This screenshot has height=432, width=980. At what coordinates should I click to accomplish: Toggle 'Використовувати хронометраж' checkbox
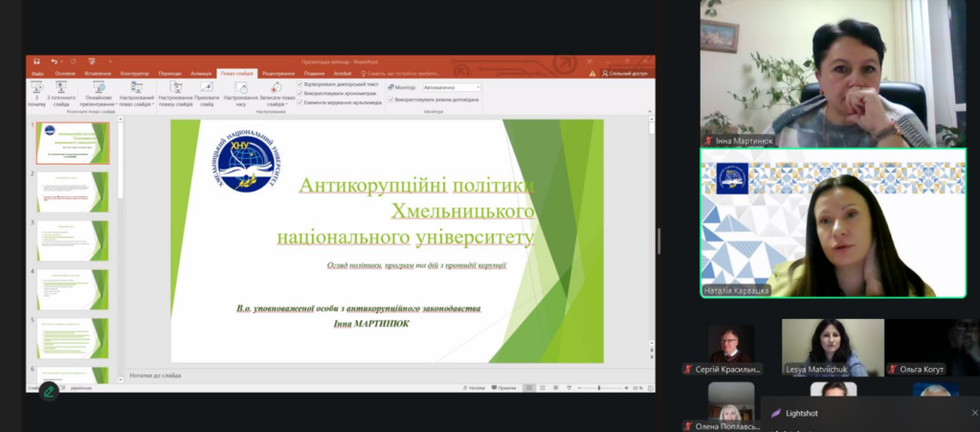click(x=301, y=93)
